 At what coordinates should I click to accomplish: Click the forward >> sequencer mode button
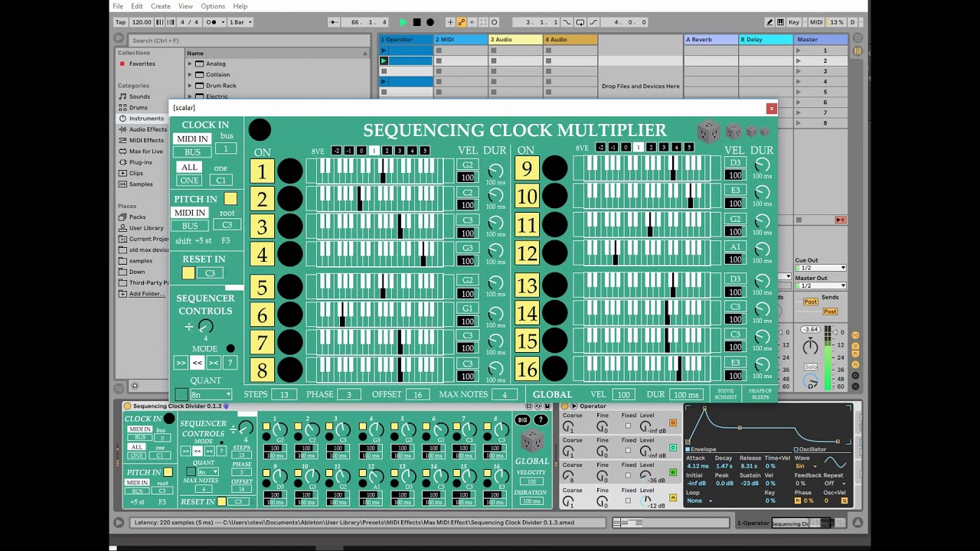[181, 363]
